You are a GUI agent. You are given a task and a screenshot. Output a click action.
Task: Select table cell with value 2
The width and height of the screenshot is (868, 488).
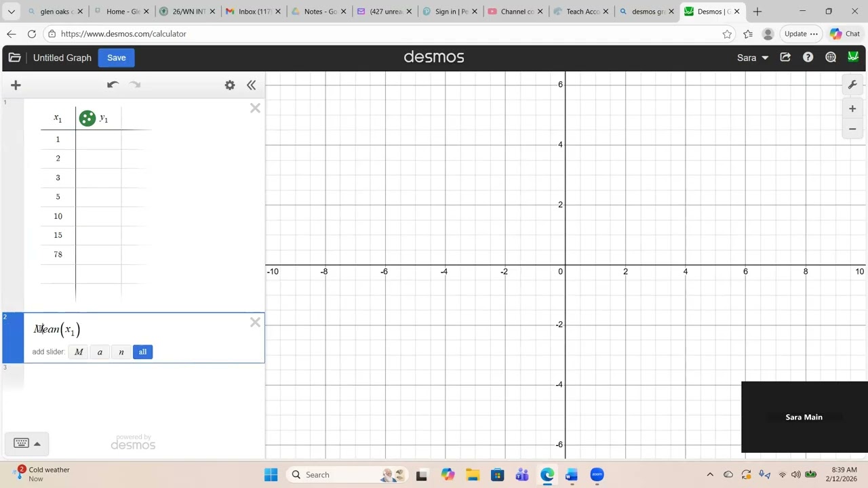(58, 158)
